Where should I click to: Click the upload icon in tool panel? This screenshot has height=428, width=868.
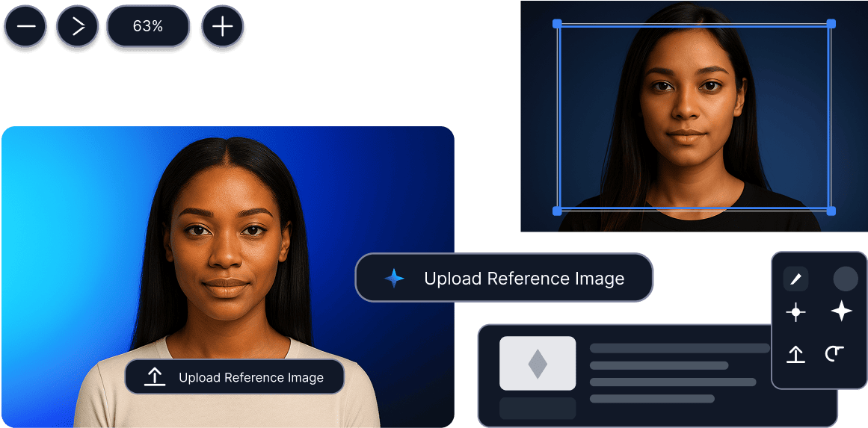[795, 353]
